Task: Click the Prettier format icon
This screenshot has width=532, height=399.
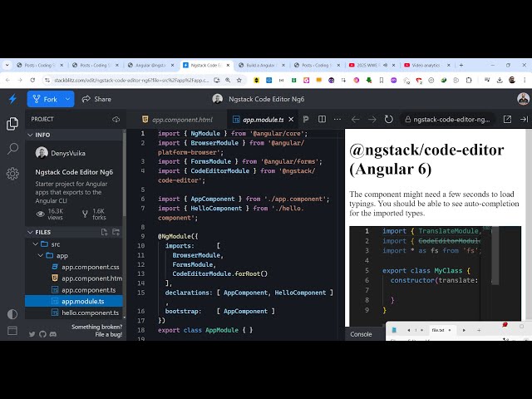Action: click(305, 119)
